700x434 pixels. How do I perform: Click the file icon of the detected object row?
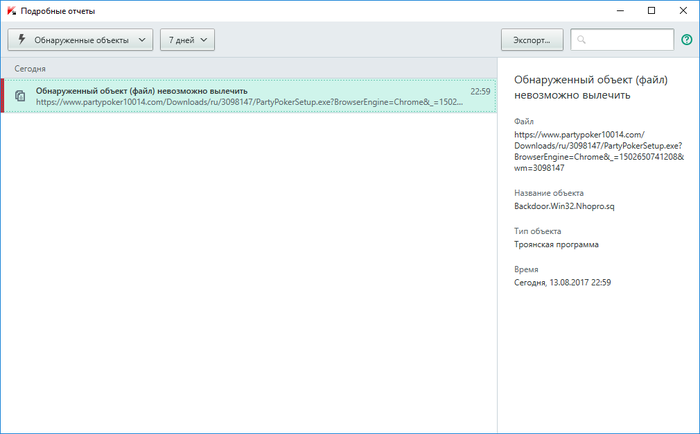pos(20,96)
